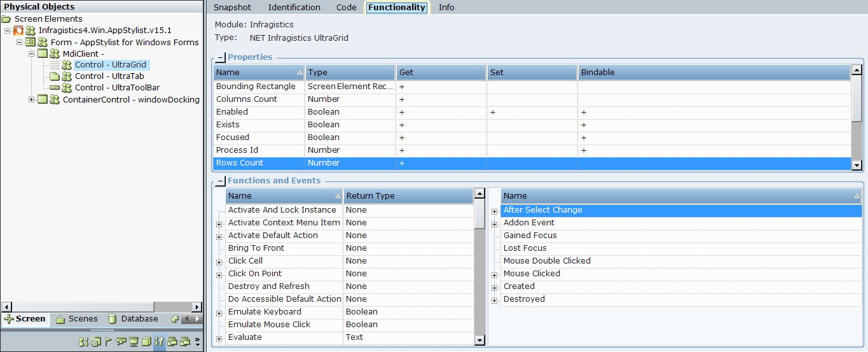Viewport: 868px width, 352px height.
Task: Collapse the MdiClient tree node
Action: pyautogui.click(x=32, y=54)
